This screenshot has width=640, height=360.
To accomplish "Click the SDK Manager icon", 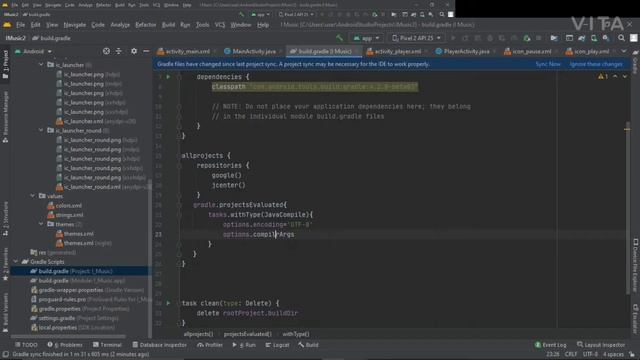I will coord(606,38).
